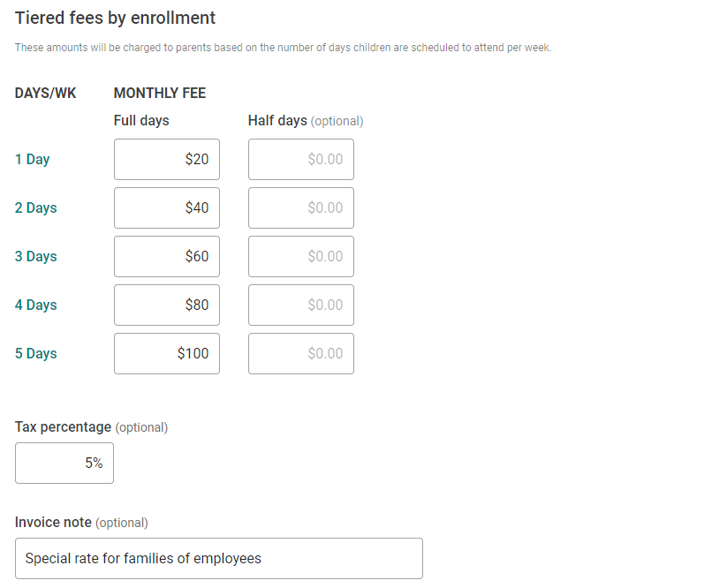Click the 2 Days full days fee field
The image size is (727, 588).
point(167,208)
